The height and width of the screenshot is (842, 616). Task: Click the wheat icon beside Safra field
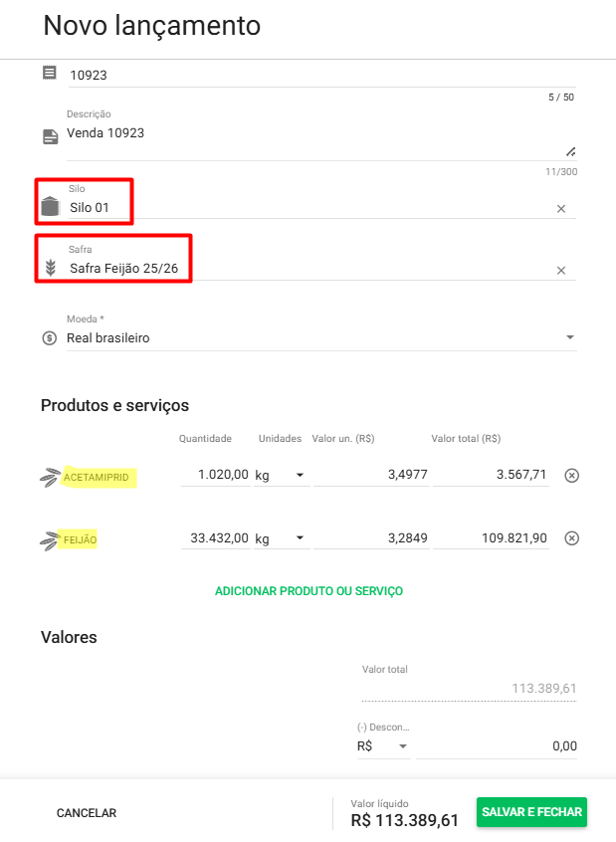click(51, 269)
